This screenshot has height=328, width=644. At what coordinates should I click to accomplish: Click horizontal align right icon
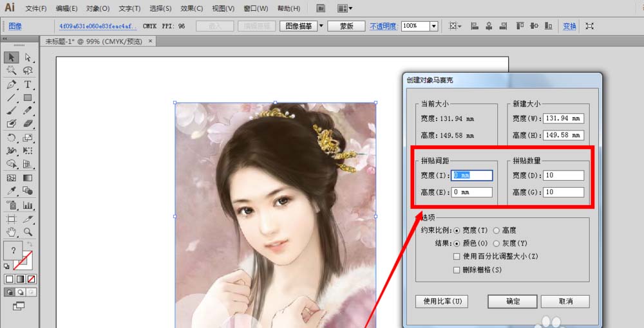[503, 26]
